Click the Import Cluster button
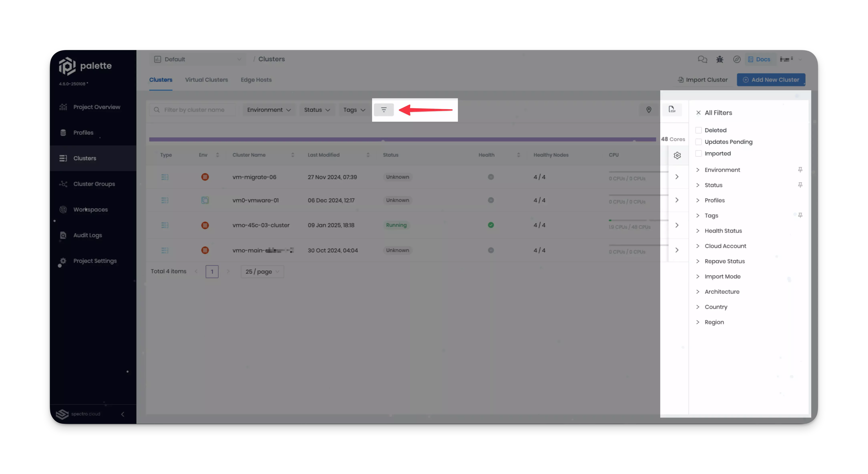 point(702,79)
